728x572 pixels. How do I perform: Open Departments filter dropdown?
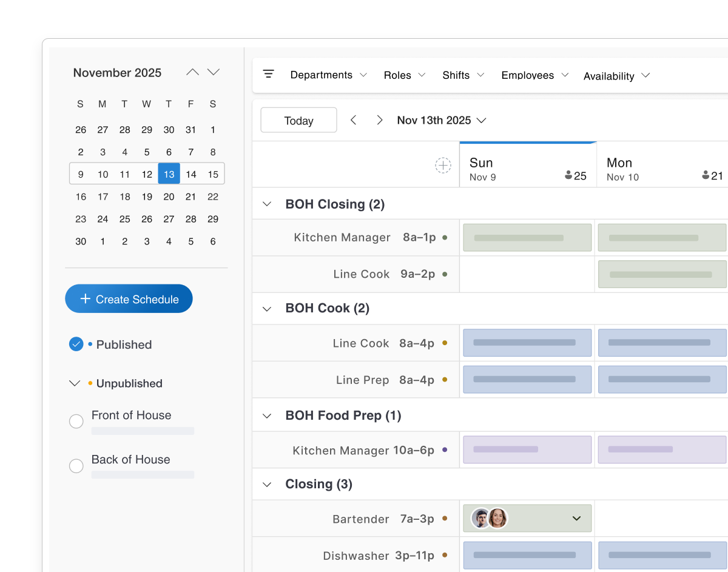(329, 75)
